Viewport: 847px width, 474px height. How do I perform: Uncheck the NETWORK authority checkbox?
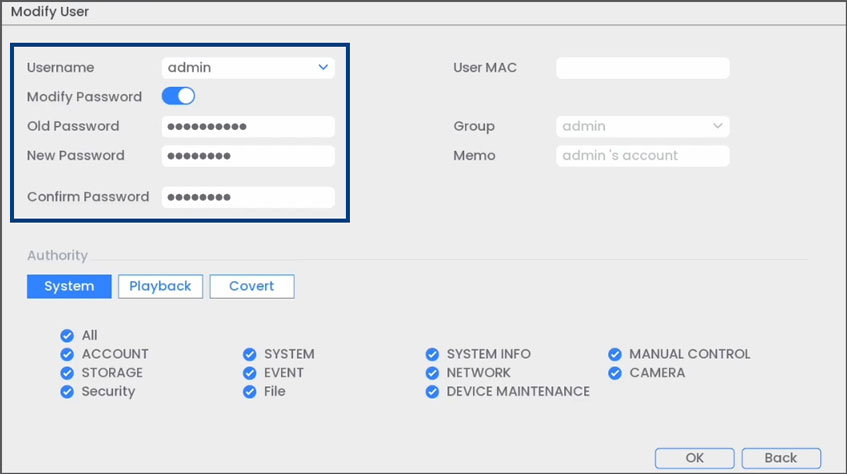click(x=432, y=373)
